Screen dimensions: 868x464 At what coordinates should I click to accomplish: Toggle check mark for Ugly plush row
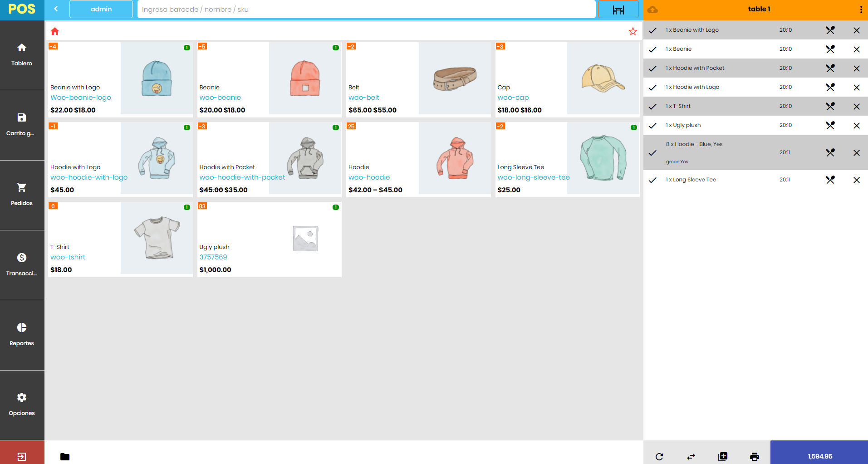[x=652, y=126]
